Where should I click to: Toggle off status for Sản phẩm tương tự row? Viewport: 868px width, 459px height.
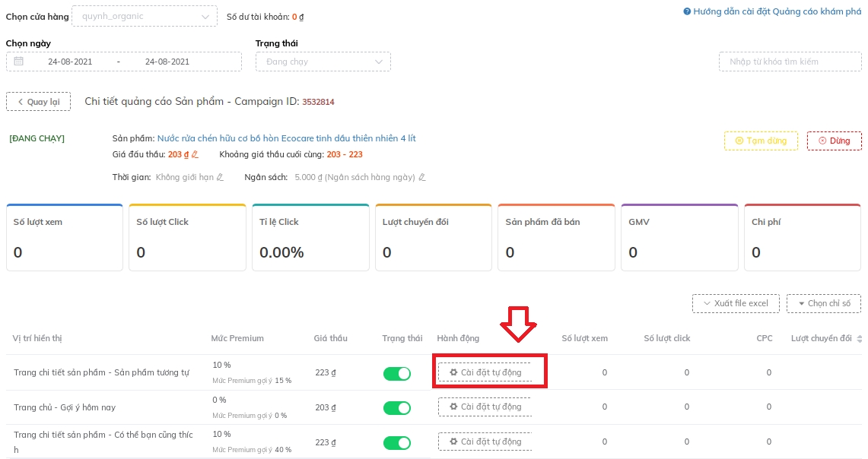coord(397,373)
